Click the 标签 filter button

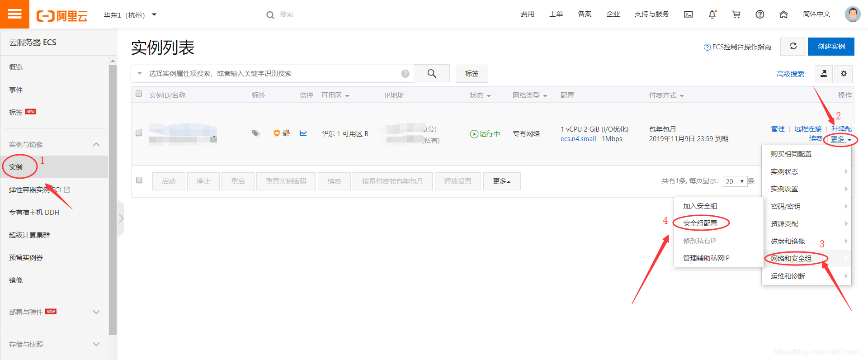click(472, 73)
